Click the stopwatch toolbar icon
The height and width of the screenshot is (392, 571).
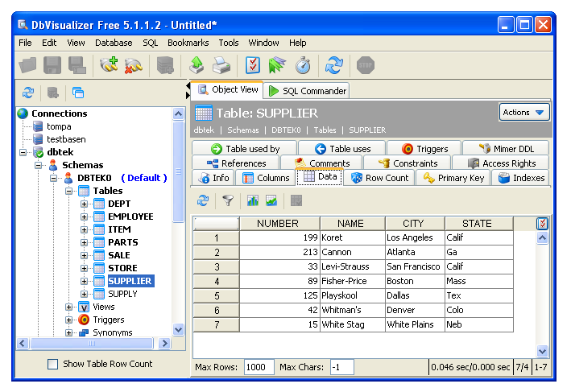pos(303,65)
